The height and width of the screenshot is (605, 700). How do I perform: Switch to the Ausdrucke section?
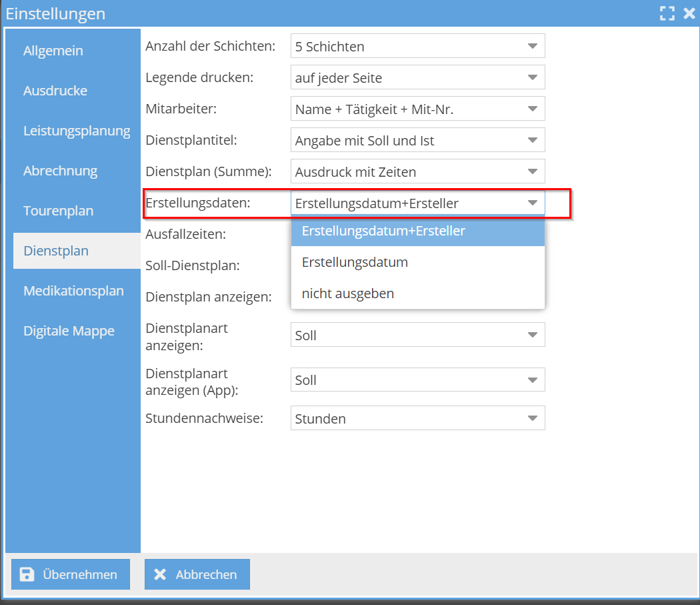55,91
